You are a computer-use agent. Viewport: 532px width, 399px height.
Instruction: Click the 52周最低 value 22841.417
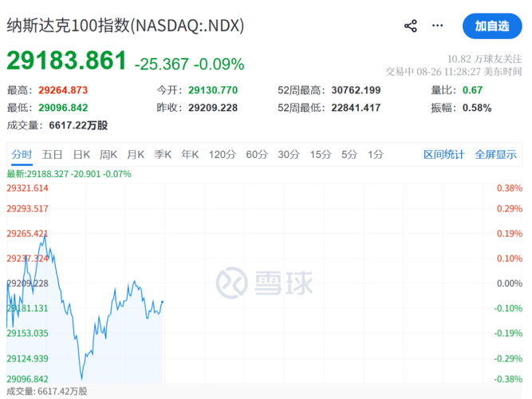click(x=357, y=108)
